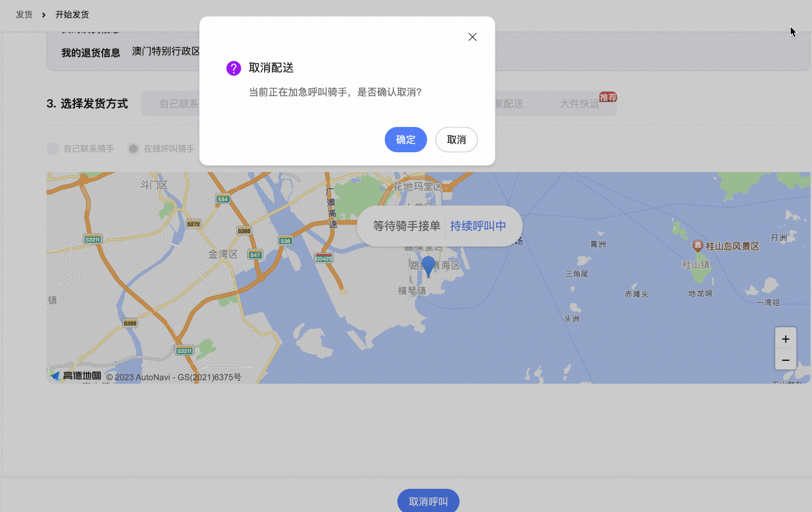This screenshot has width=812, height=512.
Task: Click 赤滩头 label on the map
Action: tap(636, 294)
